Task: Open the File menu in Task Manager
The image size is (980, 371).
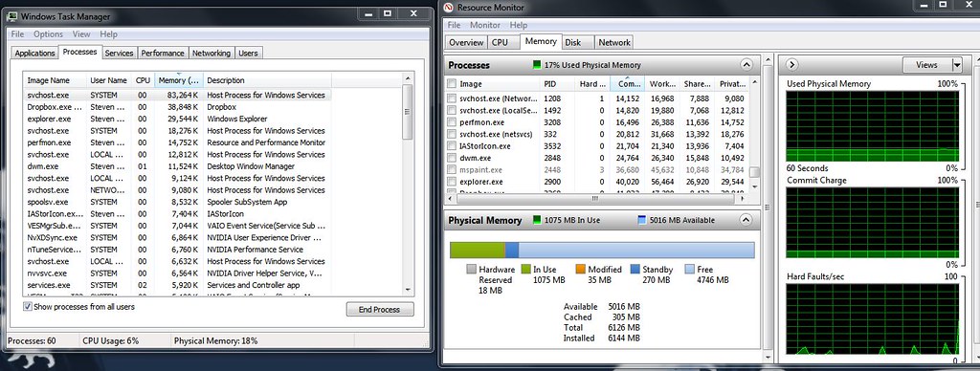Action: [17, 34]
